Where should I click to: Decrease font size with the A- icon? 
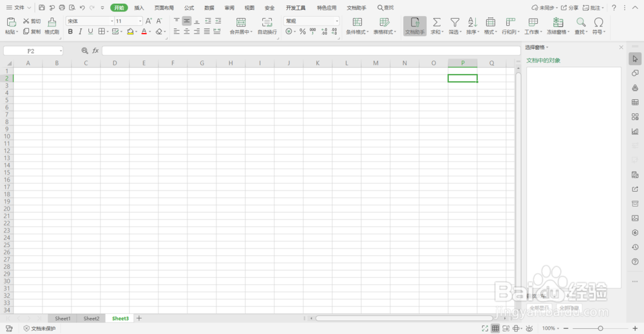159,21
